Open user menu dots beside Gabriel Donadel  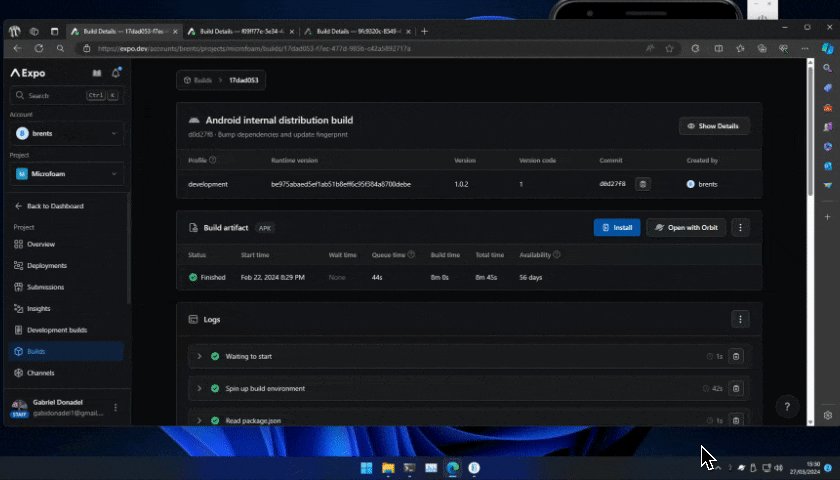pyautogui.click(x=115, y=408)
